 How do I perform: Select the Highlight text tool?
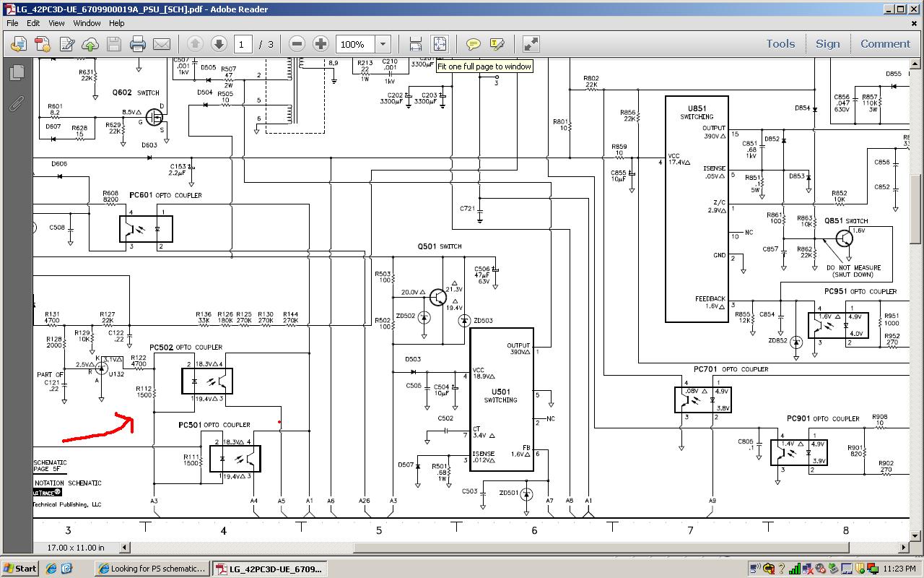pos(497,44)
